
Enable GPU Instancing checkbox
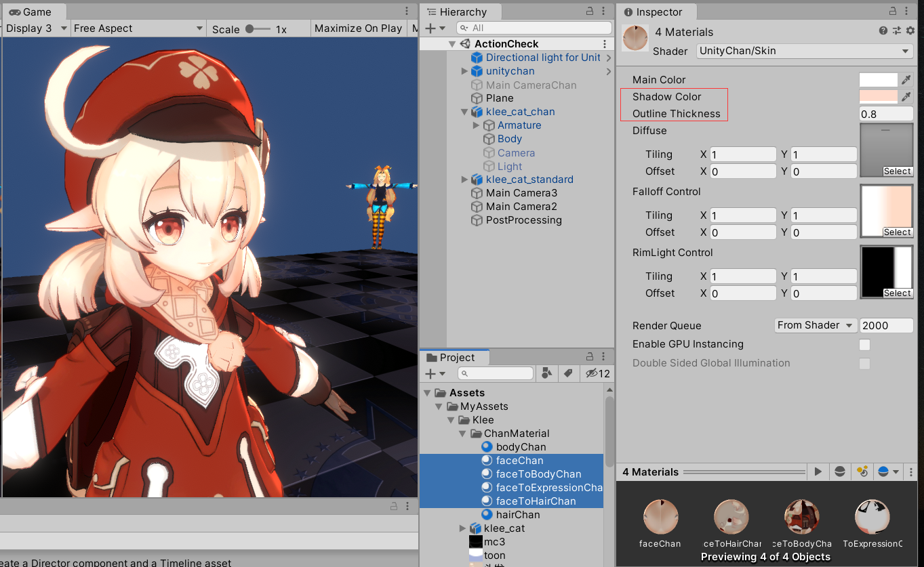864,344
